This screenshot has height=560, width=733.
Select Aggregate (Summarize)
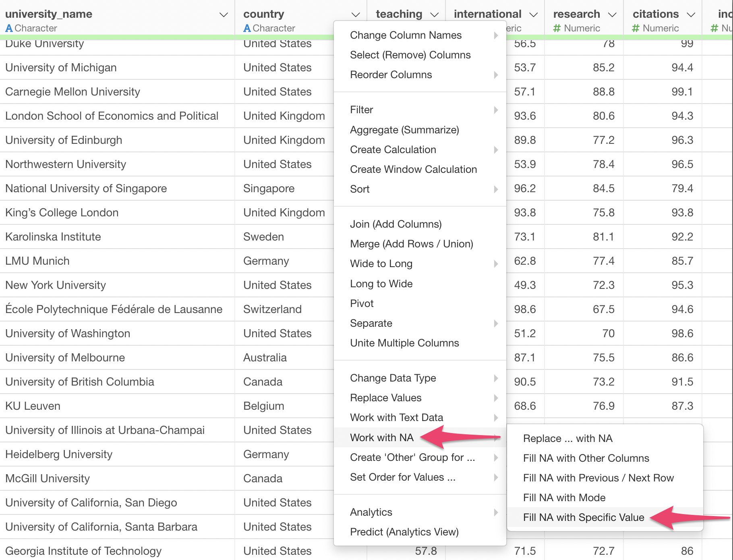(x=420, y=130)
